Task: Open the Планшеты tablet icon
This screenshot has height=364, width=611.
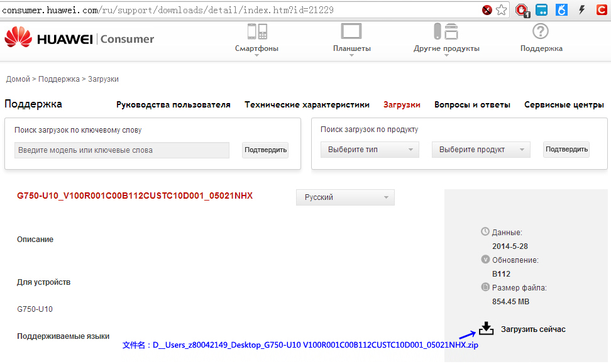Action: click(x=351, y=31)
